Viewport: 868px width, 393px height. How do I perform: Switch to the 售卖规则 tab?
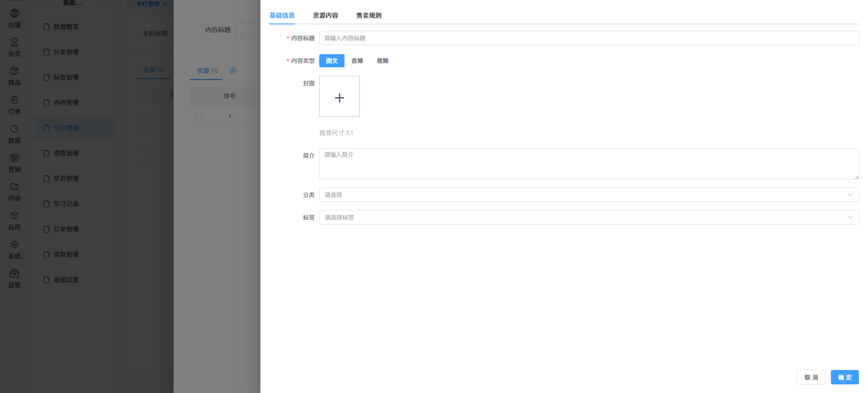(369, 15)
